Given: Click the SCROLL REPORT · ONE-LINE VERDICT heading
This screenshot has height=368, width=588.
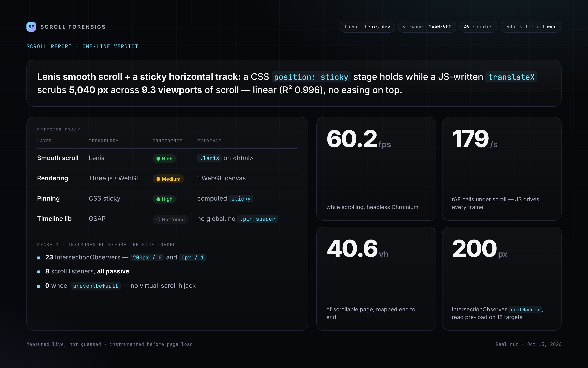Looking at the screenshot, I should [x=82, y=47].
